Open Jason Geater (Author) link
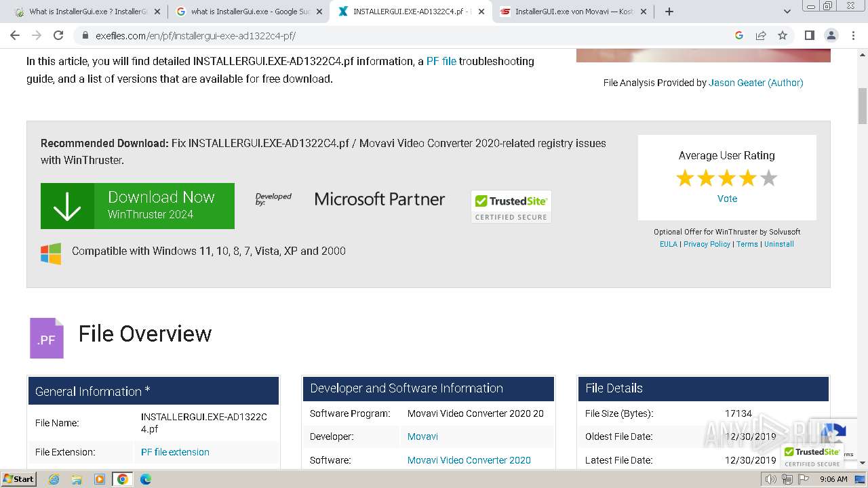This screenshot has height=488, width=868. [x=755, y=83]
